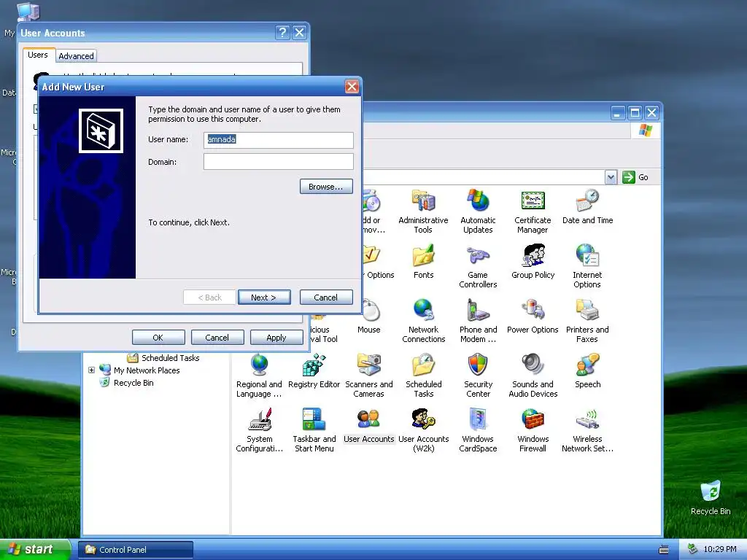Click Control Panel taskbar button
747x560 pixels.
[x=135, y=550]
